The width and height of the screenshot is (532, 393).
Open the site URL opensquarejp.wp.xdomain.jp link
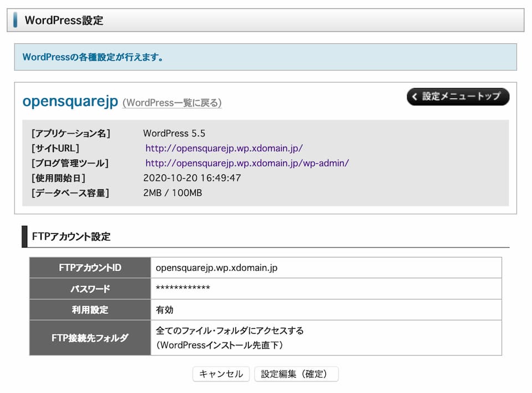(224, 148)
